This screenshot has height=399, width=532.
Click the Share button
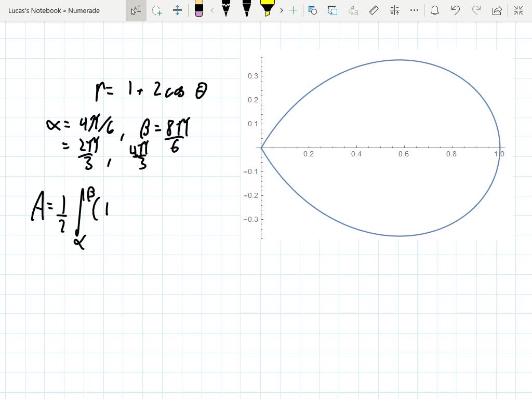click(497, 10)
